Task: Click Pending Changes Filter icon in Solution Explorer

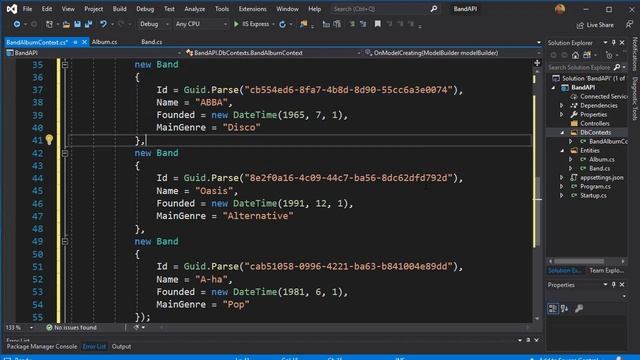Action: [x=609, y=55]
